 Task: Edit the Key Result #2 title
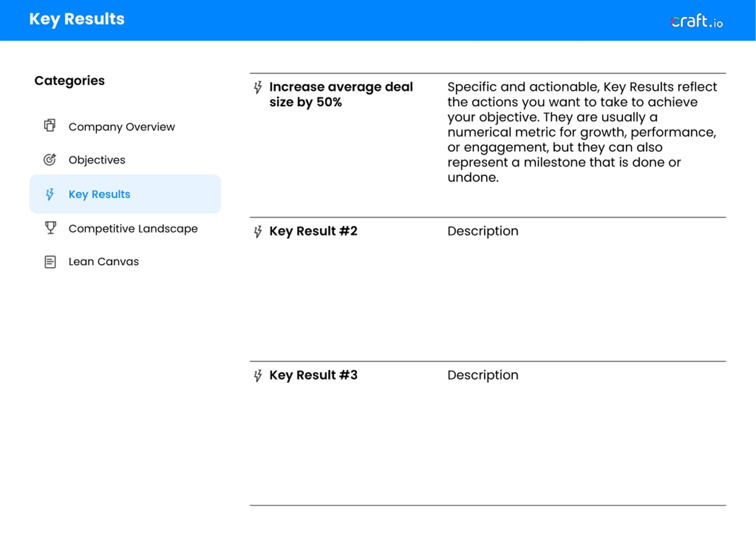pyautogui.click(x=313, y=231)
